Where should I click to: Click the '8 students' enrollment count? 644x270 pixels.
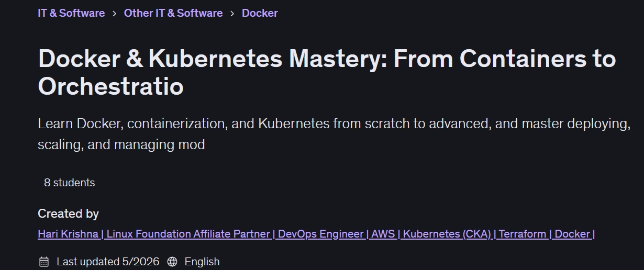(70, 183)
